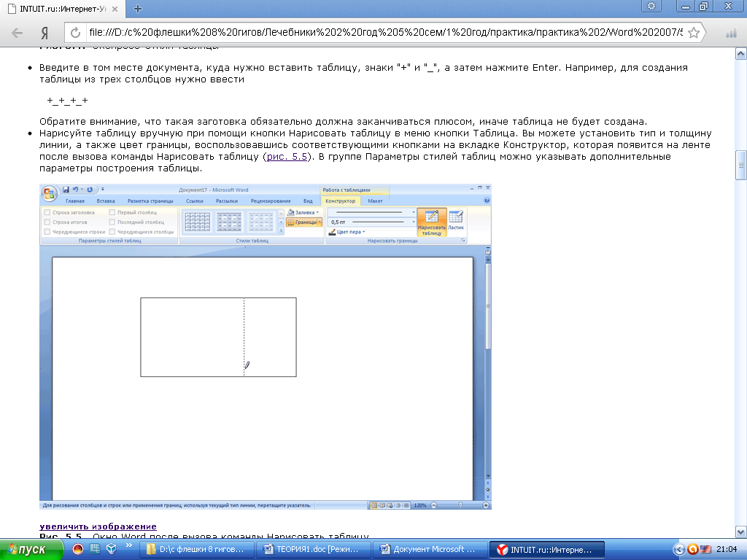Reload the page with the refresh icon
This screenshot has height=560, width=747.
75,33
